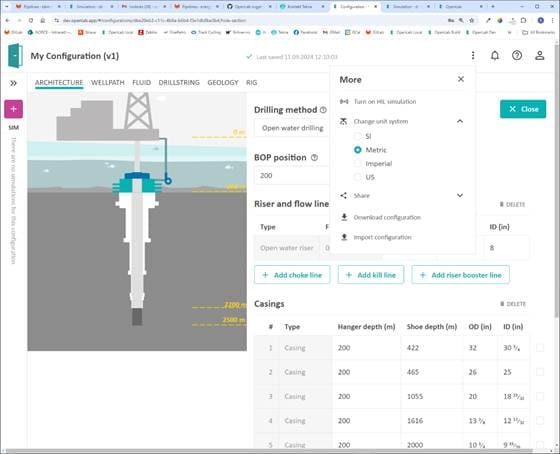
Task: Switch to the DRILLSTRING tab
Action: click(179, 83)
